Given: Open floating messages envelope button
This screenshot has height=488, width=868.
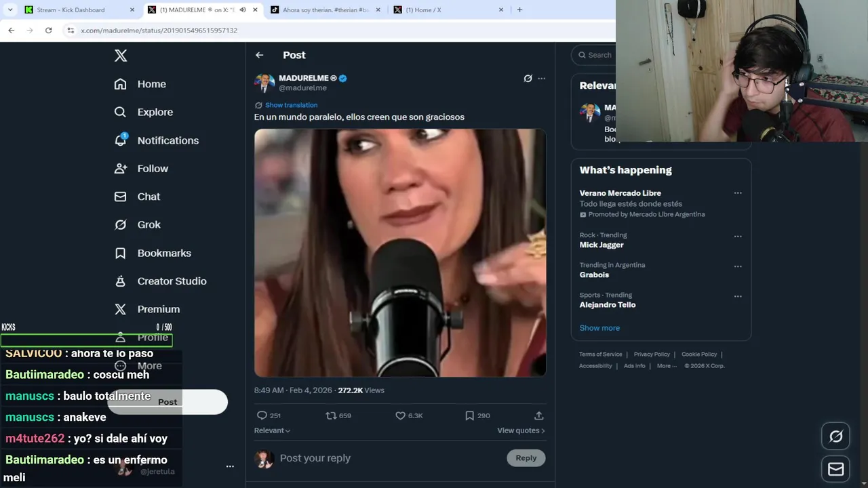Looking at the screenshot, I should pos(835,469).
